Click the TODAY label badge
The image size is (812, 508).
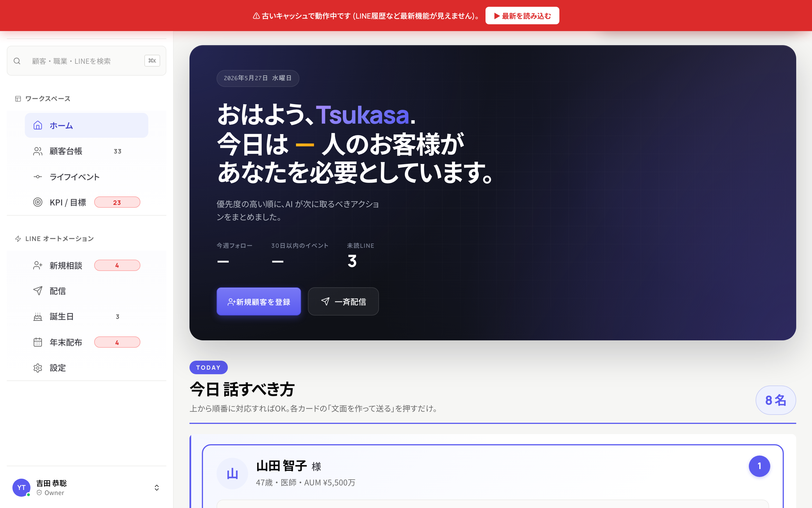[x=208, y=367]
